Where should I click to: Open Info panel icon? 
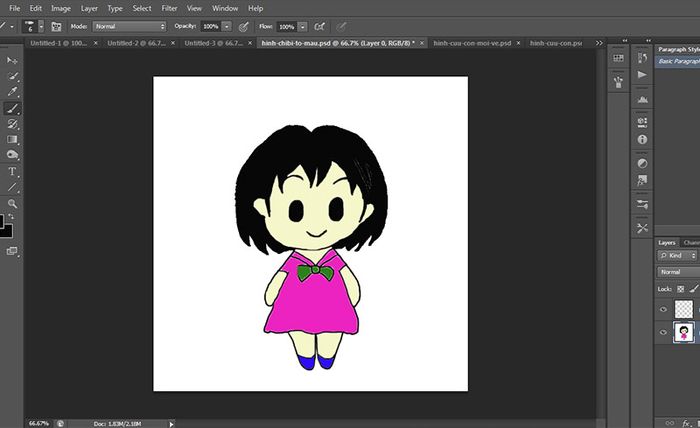click(x=642, y=140)
